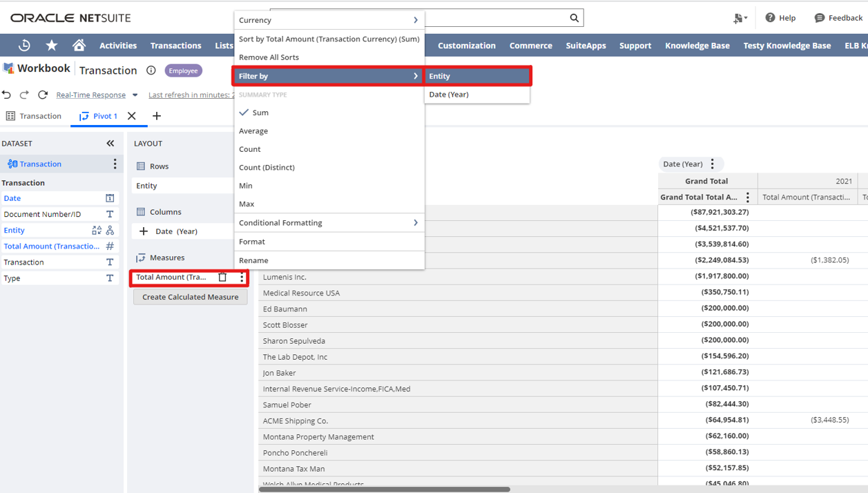This screenshot has width=868, height=493.
Task: Refresh the workbook data
Action: coord(43,95)
